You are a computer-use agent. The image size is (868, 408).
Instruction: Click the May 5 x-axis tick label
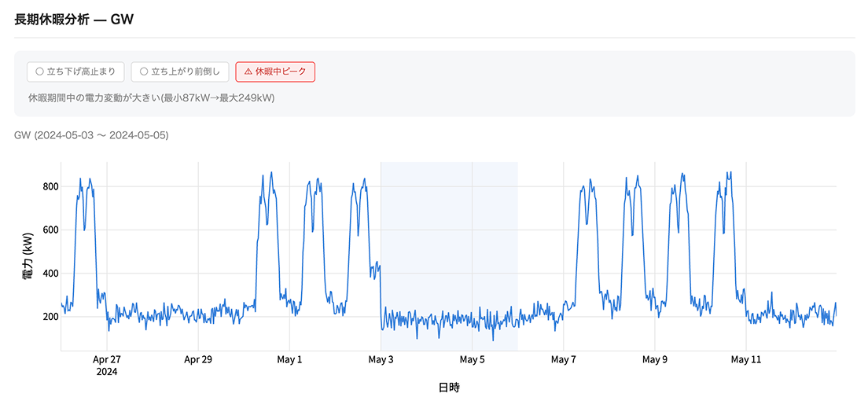(x=473, y=360)
